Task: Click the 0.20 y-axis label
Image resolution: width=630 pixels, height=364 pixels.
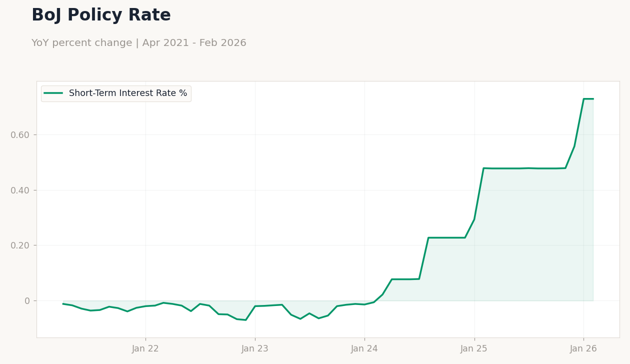Action: coord(20,245)
